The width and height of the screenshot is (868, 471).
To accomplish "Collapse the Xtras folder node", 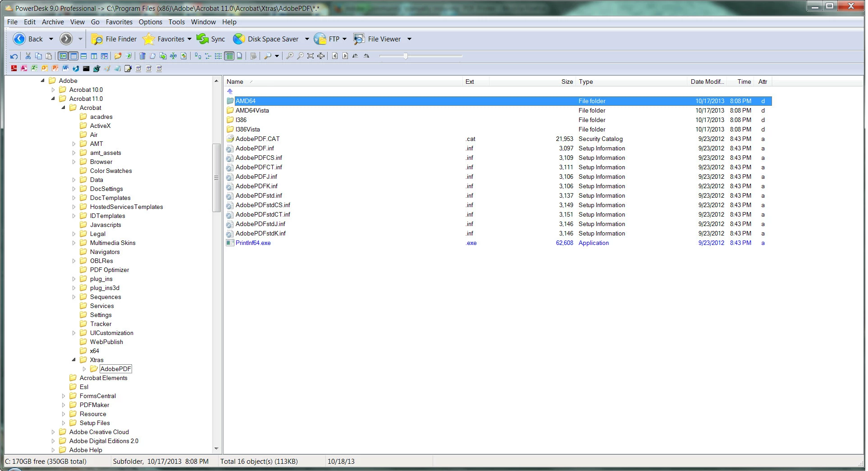I will point(73,360).
